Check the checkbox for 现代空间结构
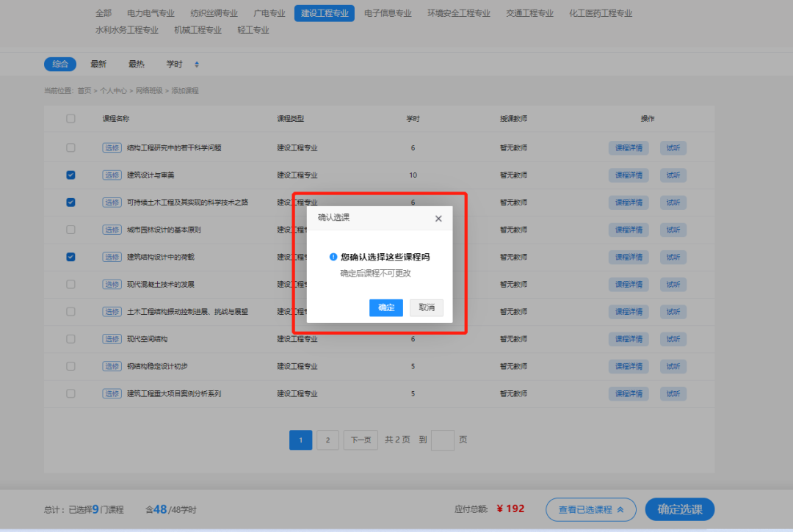The image size is (793, 532). (70, 339)
